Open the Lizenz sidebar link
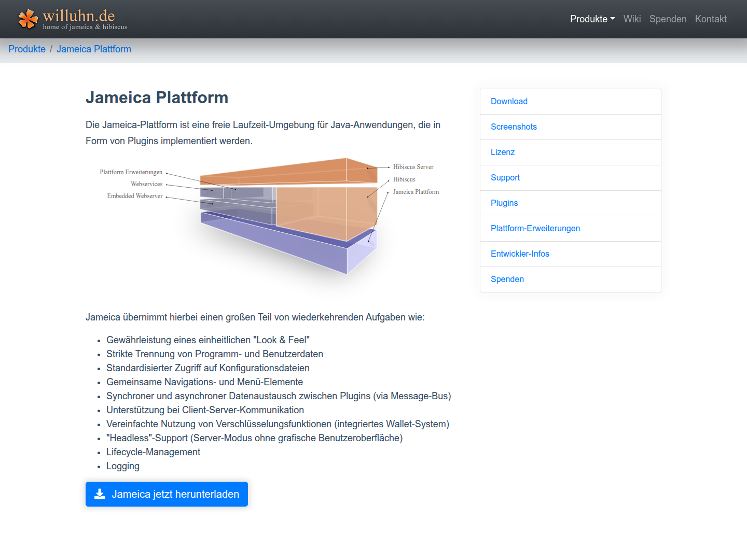The height and width of the screenshot is (560, 747). pos(571,152)
